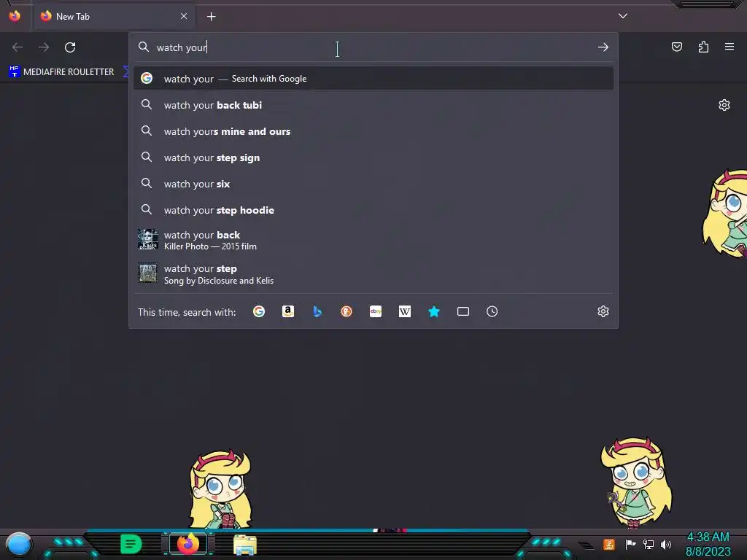Search in bookmarks star icon

(433, 311)
